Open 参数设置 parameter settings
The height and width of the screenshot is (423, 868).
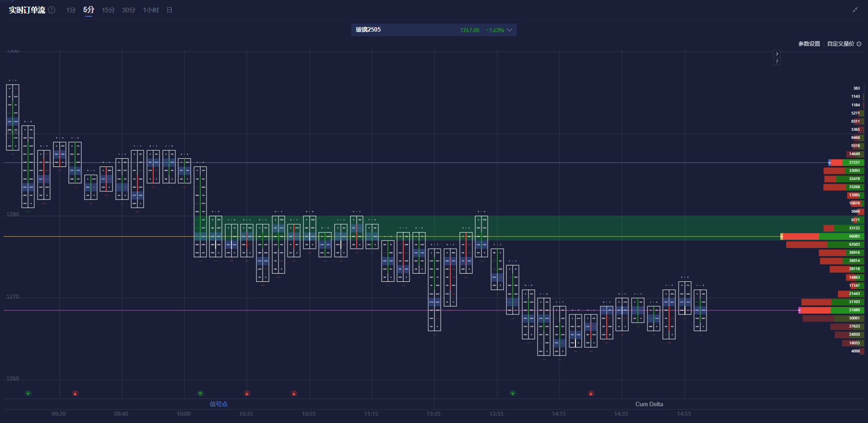tap(809, 44)
